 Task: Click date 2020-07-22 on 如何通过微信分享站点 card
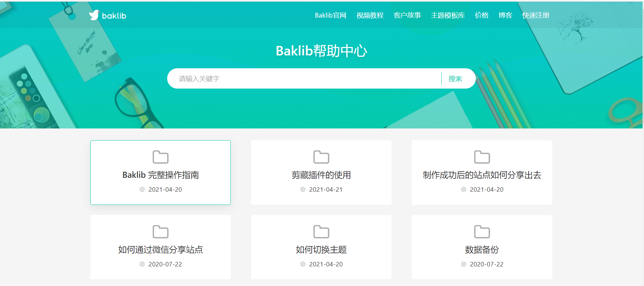(x=165, y=264)
